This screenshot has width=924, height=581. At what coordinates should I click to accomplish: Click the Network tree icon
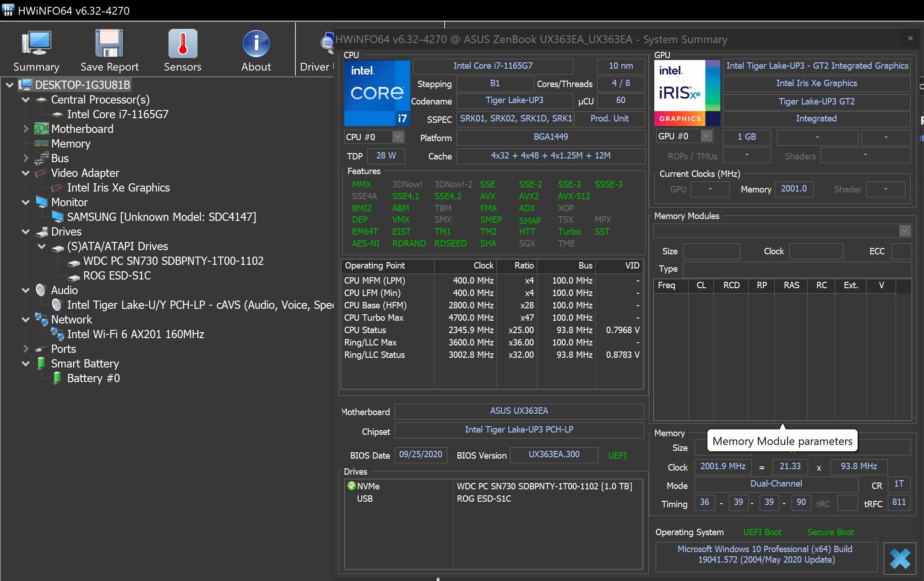[41, 319]
